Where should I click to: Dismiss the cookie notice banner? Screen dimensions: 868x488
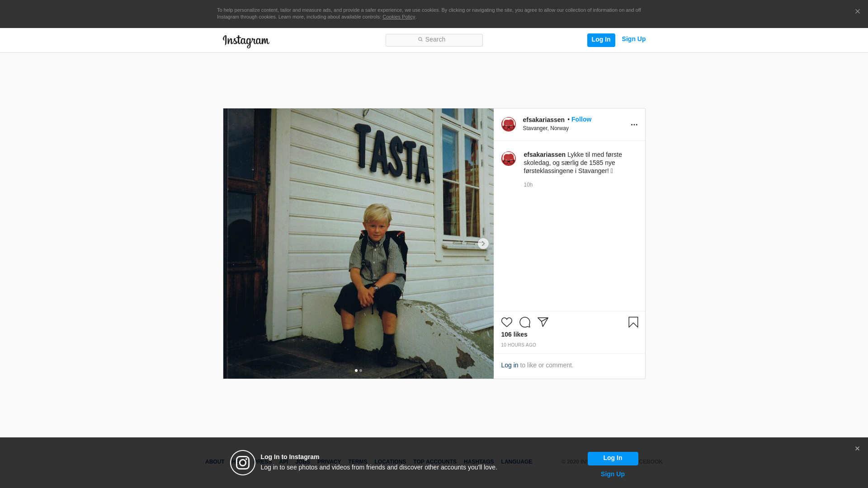[x=857, y=12]
